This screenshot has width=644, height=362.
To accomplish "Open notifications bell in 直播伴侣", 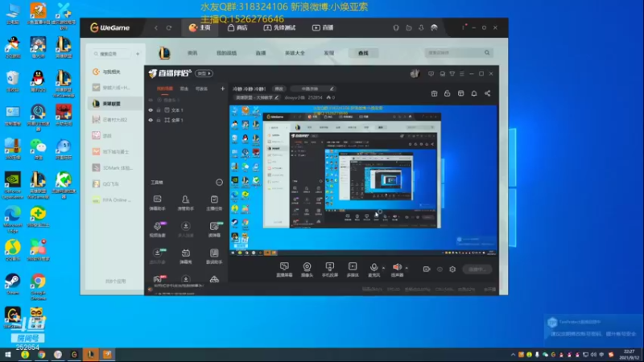I will (x=474, y=93).
